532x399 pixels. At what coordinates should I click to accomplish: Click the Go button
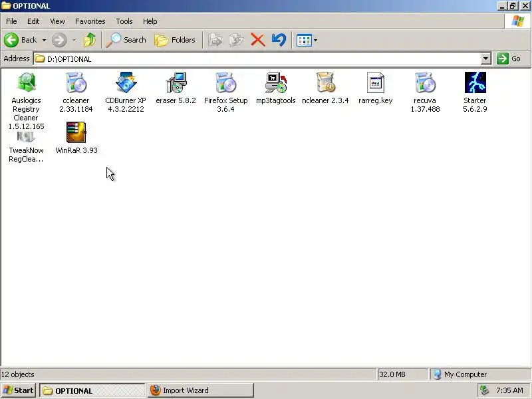(x=509, y=59)
